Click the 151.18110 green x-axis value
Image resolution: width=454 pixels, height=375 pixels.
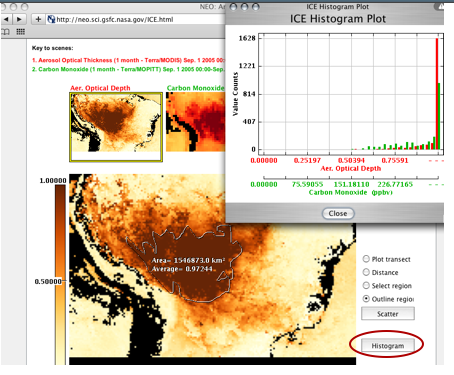pos(352,184)
